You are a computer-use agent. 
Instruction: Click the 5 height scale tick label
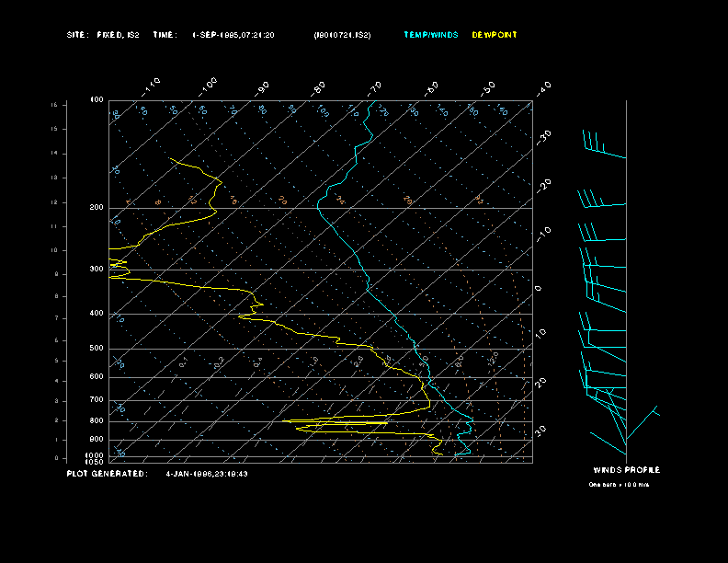[x=57, y=361]
